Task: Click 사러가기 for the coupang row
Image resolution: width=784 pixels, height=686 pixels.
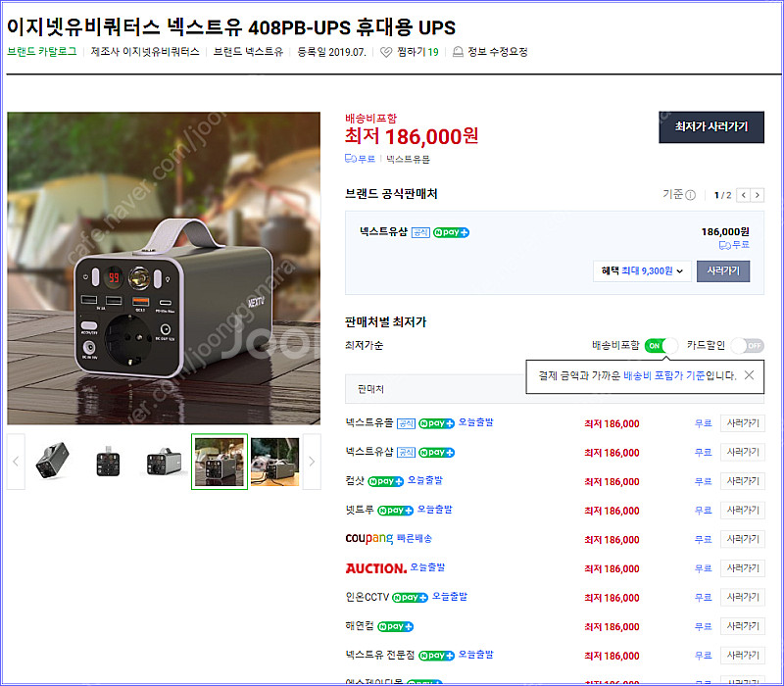Action: (x=743, y=540)
